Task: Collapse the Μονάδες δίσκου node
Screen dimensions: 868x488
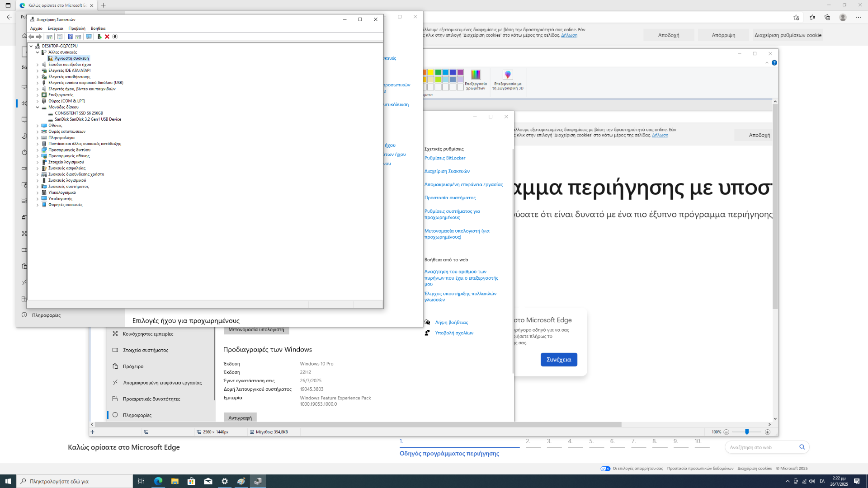Action: coord(38,107)
